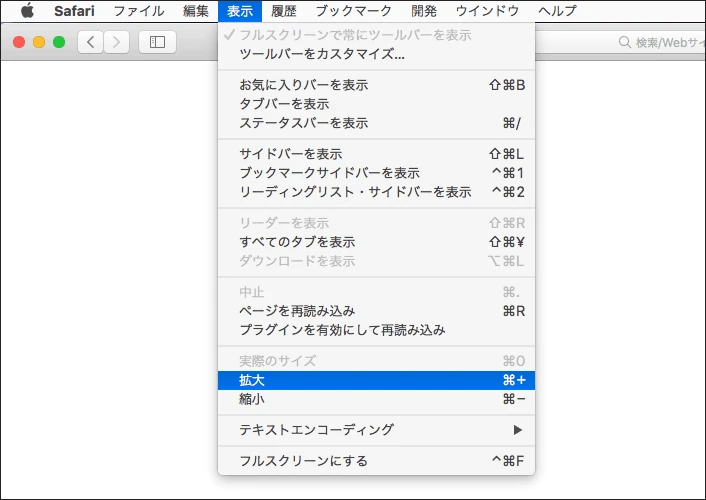Click the red close window button
The height and width of the screenshot is (500, 706).
[x=19, y=42]
